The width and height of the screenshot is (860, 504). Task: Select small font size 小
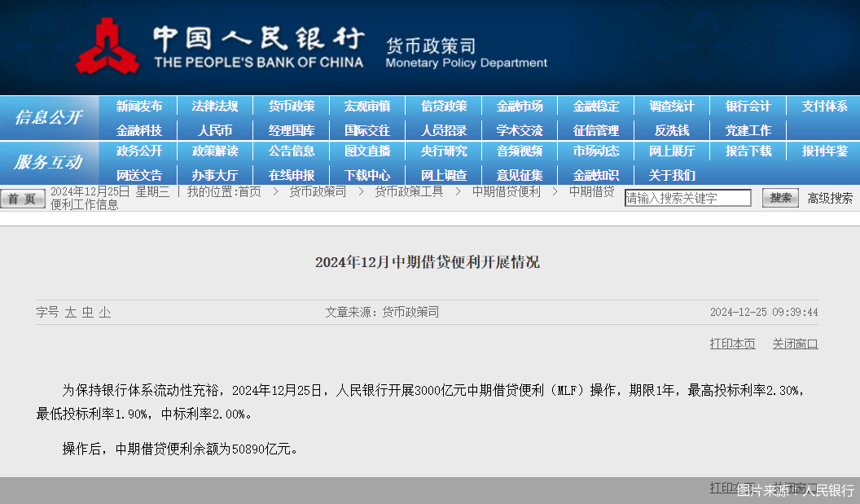[103, 312]
